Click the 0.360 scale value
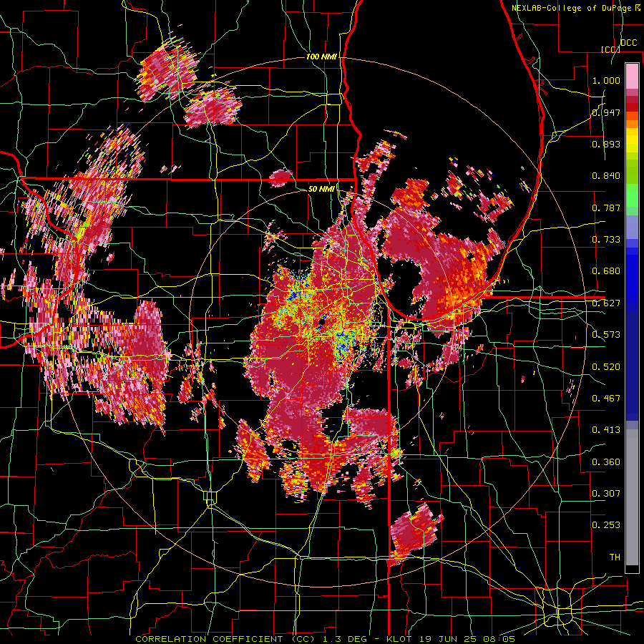This screenshot has width=644, height=644. pyautogui.click(x=606, y=462)
